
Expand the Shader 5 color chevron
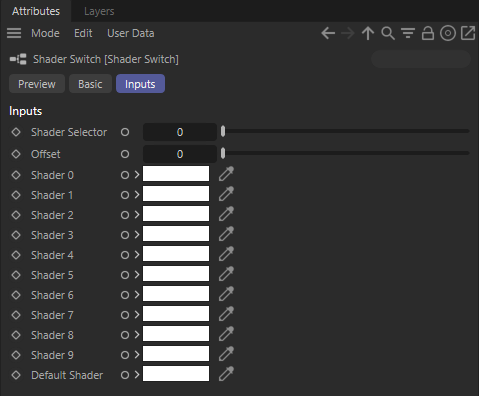pyautogui.click(x=137, y=275)
